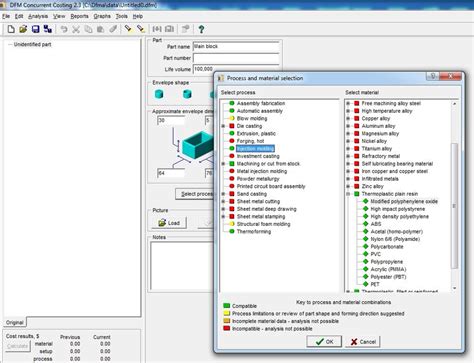474x363 pixels.
Task: Open the Graphs menu
Action: [102, 16]
